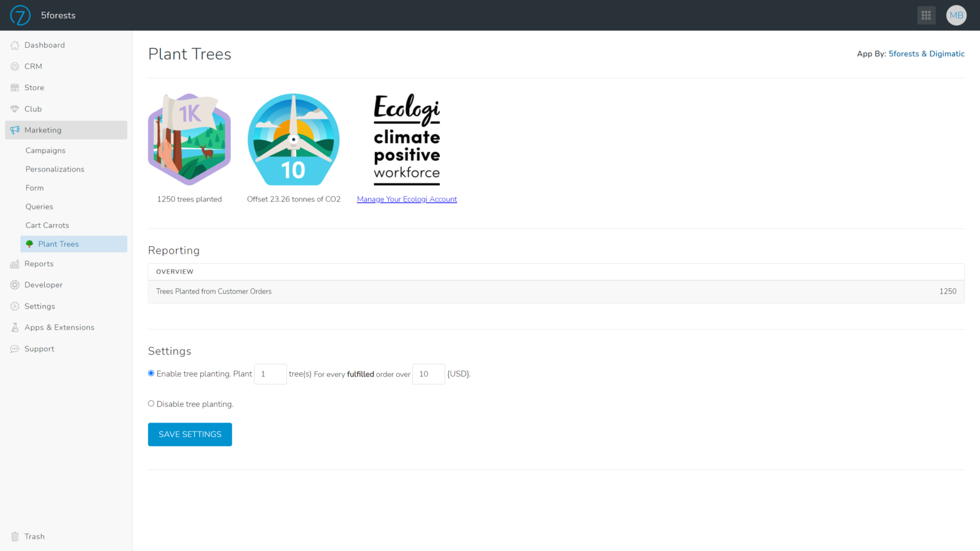Click the SAVE SETTINGS button
The width and height of the screenshot is (980, 551).
190,435
